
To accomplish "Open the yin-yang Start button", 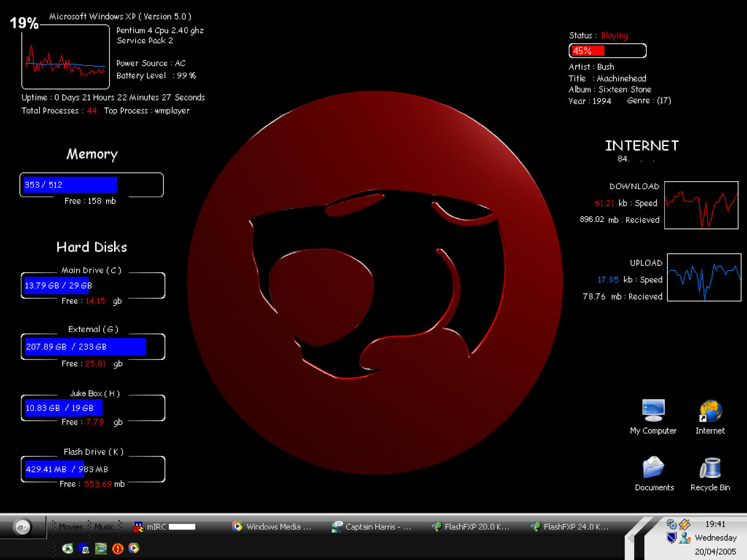I will [22, 527].
